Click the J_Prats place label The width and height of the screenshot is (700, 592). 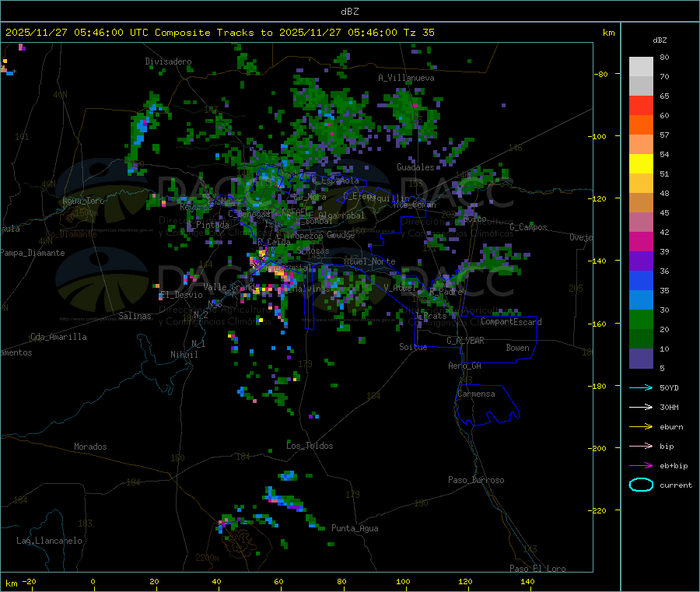[x=430, y=316]
